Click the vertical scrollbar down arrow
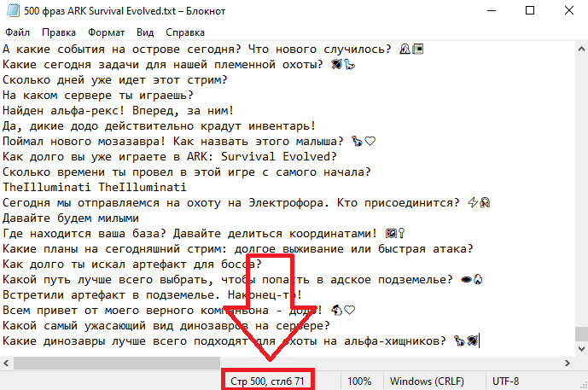This screenshot has width=588, height=390. tap(580, 348)
